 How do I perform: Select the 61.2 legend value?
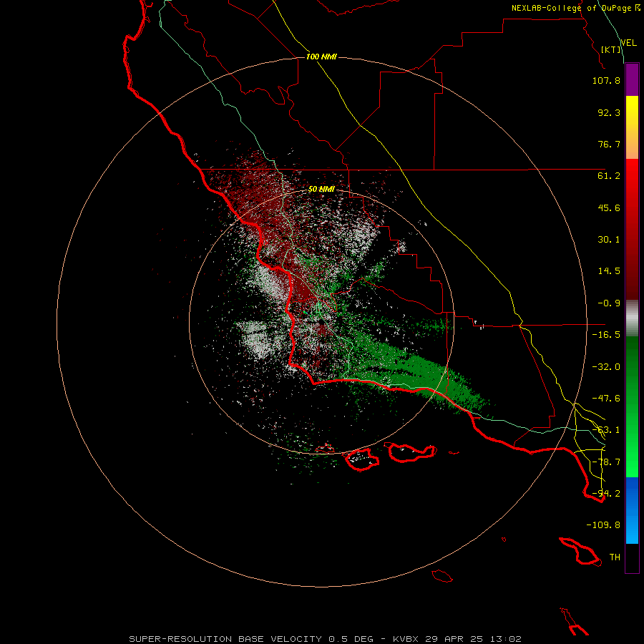tap(609, 176)
